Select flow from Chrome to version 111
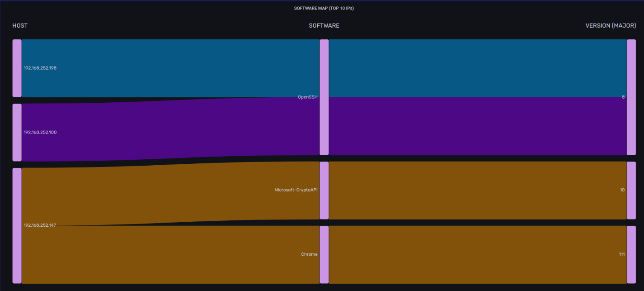This screenshot has width=644, height=291. click(x=475, y=254)
